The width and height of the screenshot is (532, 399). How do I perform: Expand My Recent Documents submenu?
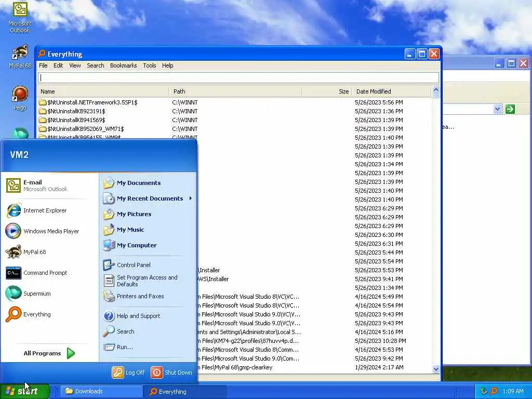tap(148, 198)
